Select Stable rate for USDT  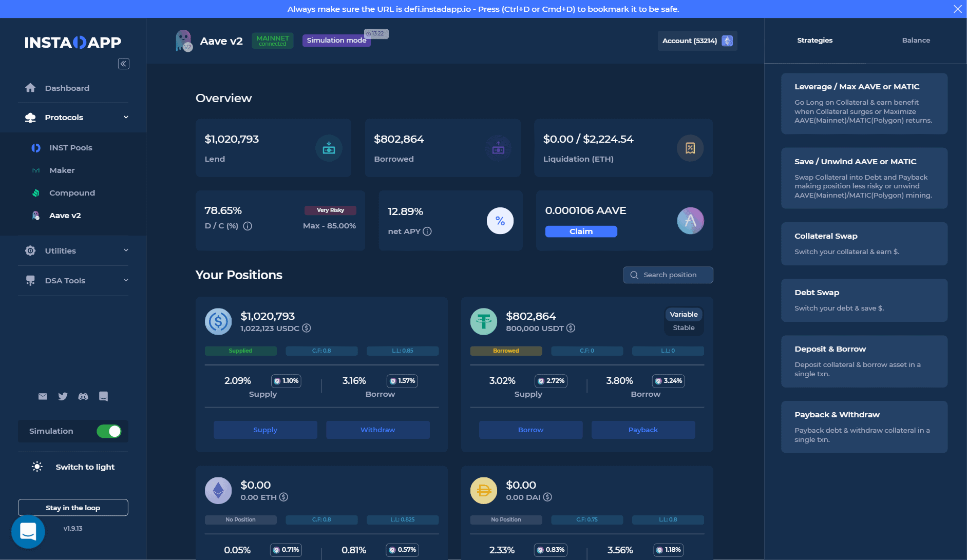pos(684,327)
